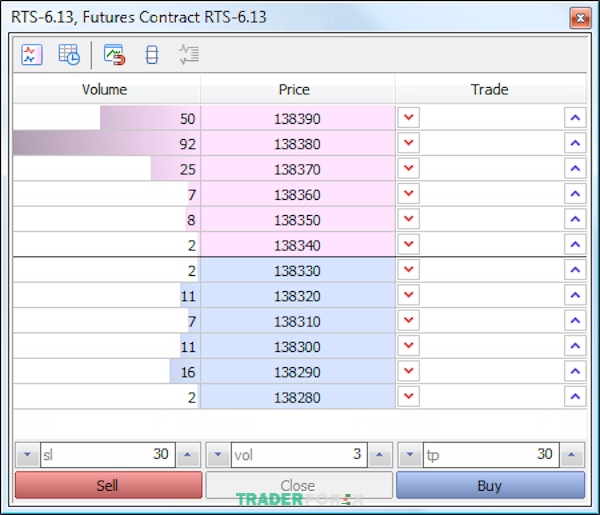Image resolution: width=600 pixels, height=515 pixels.
Task: Click the Volume column header
Action: click(x=106, y=89)
